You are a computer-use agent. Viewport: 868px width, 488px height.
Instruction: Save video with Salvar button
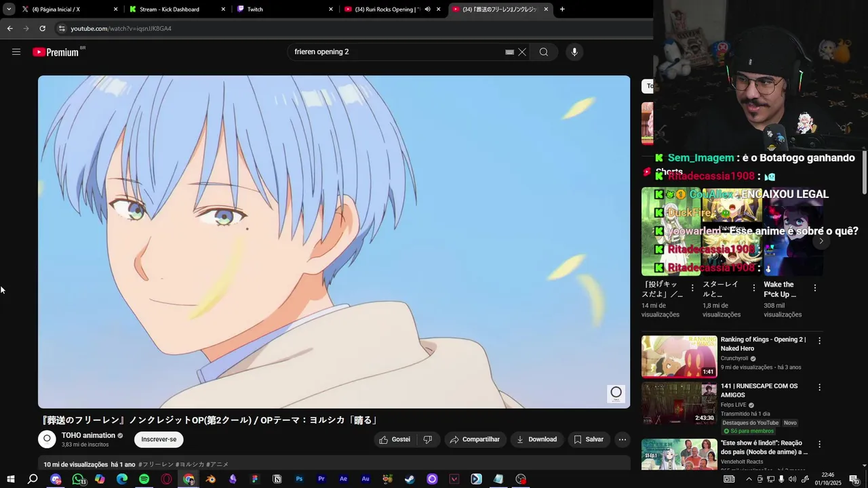[x=589, y=439]
